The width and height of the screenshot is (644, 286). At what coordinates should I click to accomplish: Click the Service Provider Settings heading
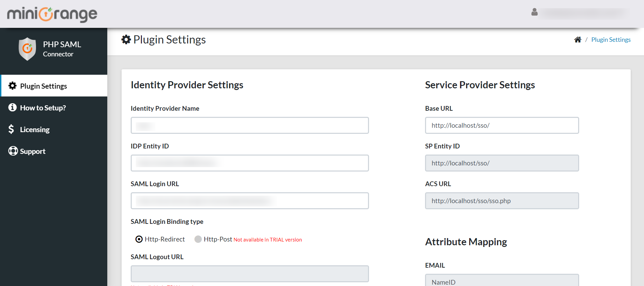coord(480,85)
